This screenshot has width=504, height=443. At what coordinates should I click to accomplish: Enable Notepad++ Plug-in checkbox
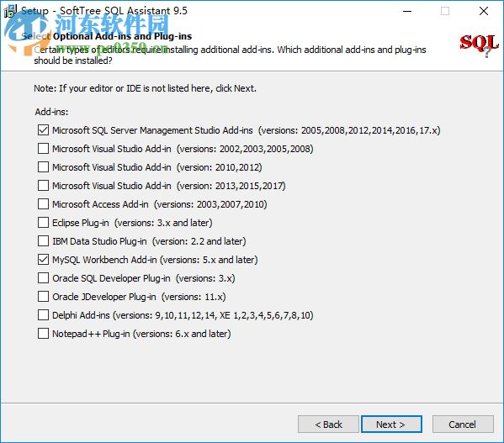point(43,334)
